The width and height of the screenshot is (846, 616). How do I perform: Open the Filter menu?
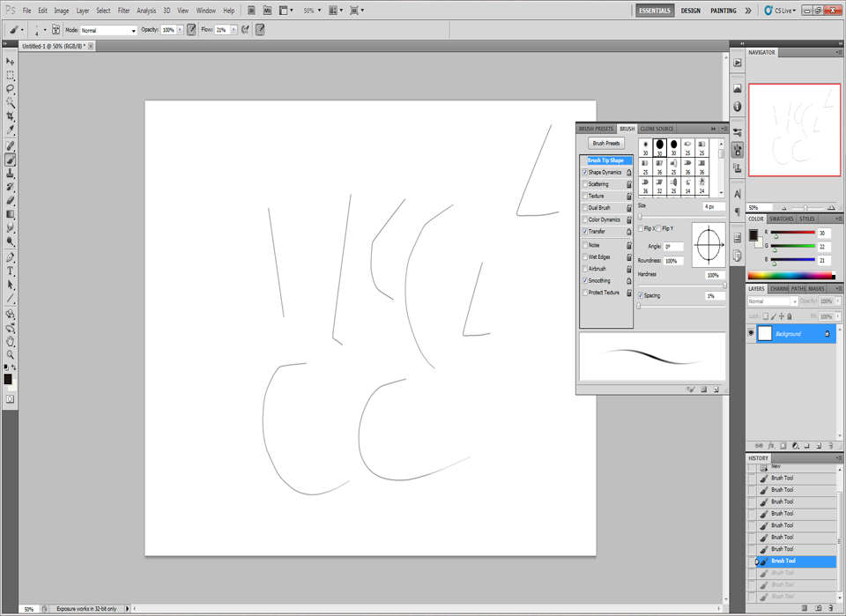click(123, 11)
